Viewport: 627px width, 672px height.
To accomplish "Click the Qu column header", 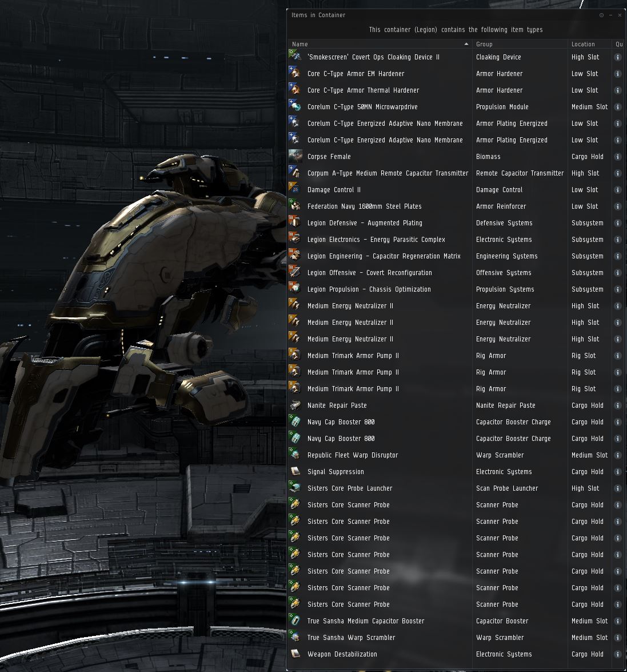I will 619,44.
